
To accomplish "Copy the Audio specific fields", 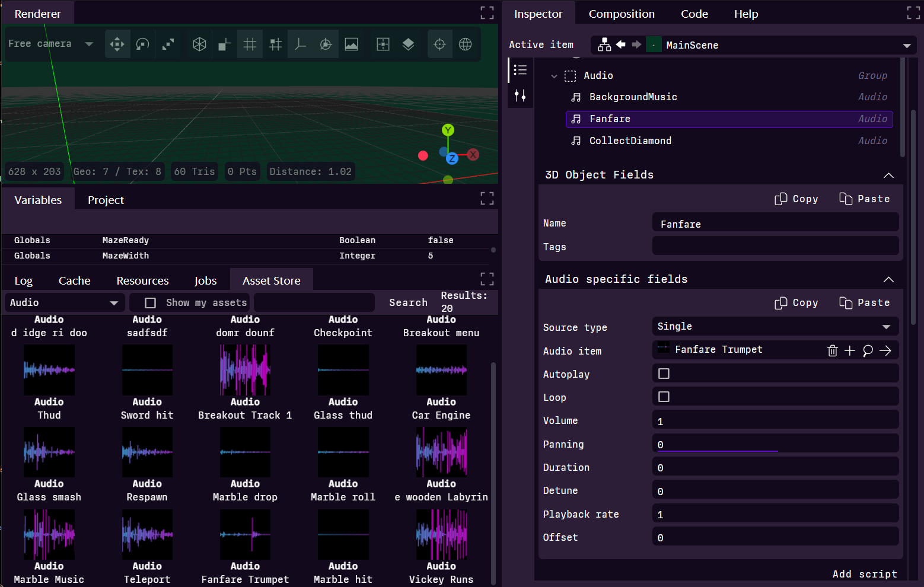I will [x=796, y=302].
